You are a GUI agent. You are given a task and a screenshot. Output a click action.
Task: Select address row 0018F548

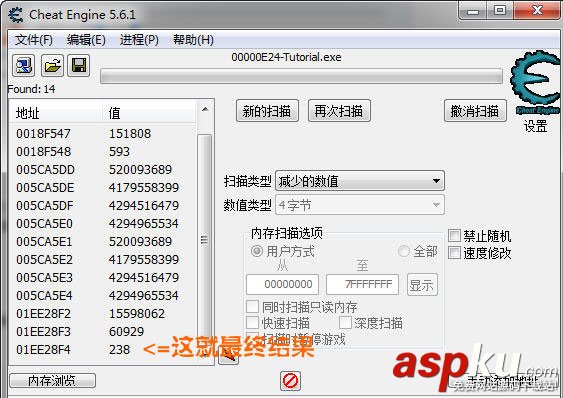[103, 152]
